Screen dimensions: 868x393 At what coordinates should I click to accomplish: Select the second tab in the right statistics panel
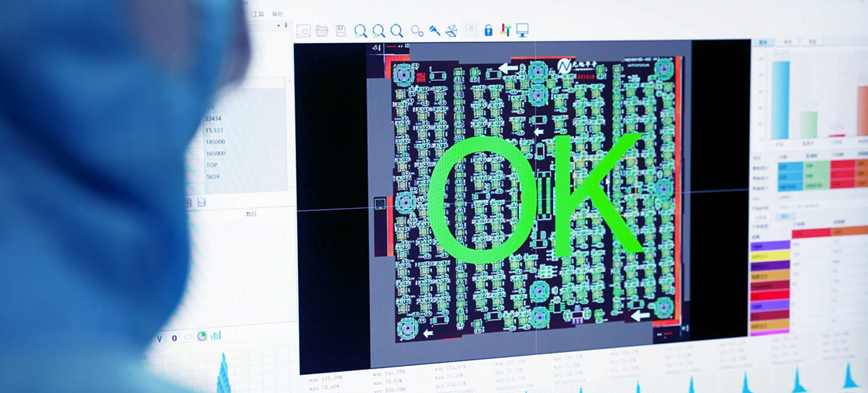click(787, 42)
